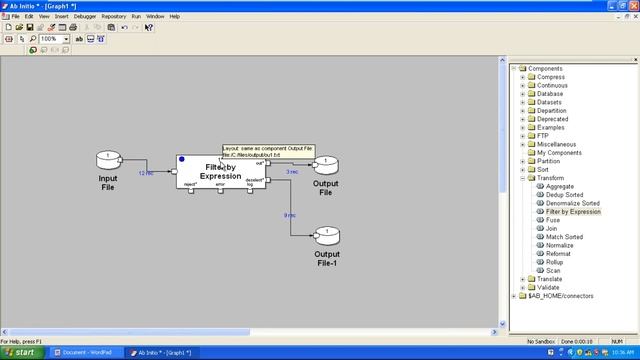
Task: Expand the Partition folder node
Action: click(522, 161)
